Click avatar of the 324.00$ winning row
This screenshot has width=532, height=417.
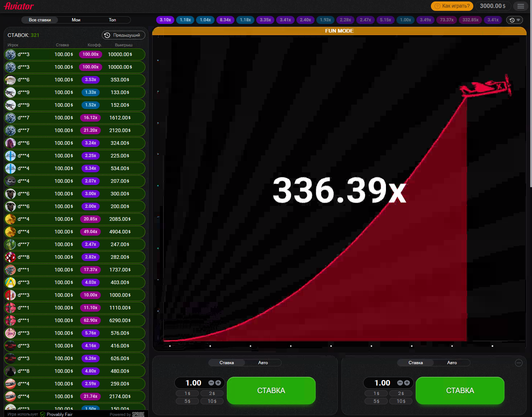tap(11, 143)
